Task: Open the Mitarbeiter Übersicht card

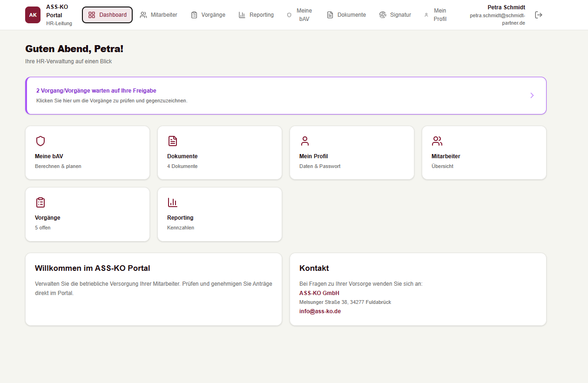Action: (484, 153)
